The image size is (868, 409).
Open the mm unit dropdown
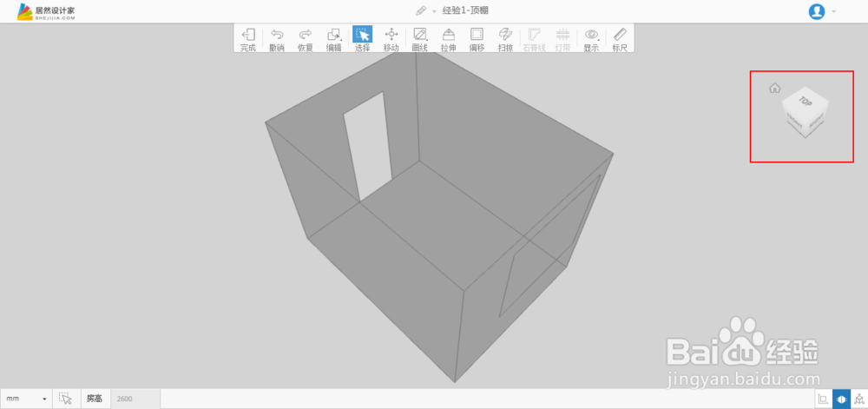click(26, 399)
